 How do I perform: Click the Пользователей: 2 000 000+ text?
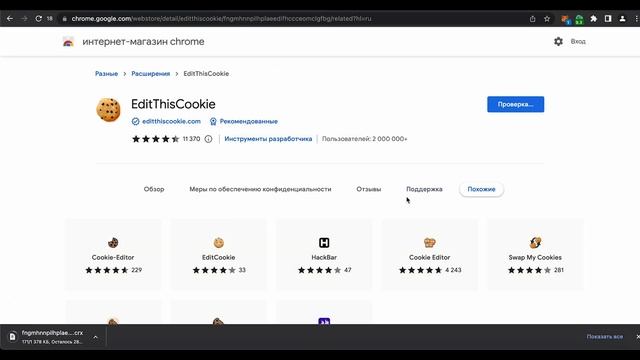point(364,139)
